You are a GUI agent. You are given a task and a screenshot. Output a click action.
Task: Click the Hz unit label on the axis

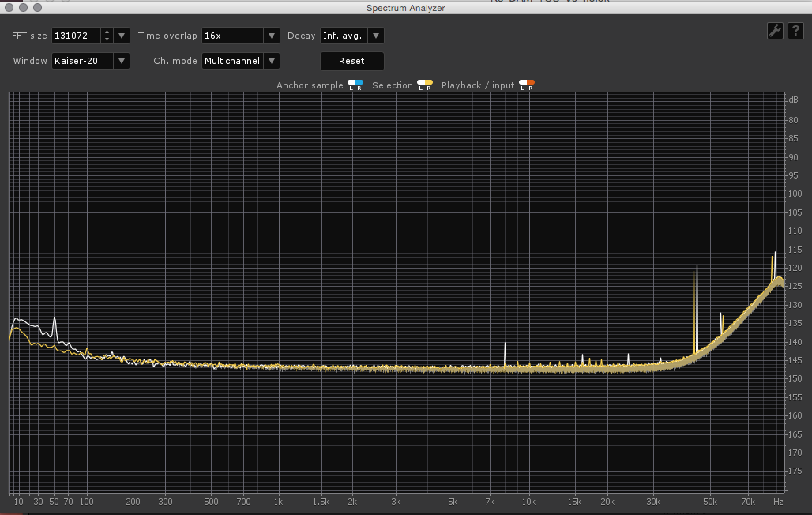point(778,502)
